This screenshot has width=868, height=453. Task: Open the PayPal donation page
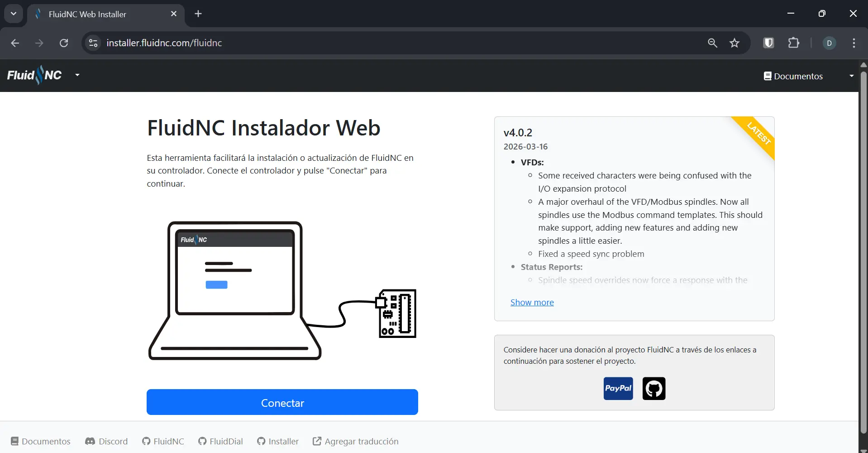click(x=617, y=388)
